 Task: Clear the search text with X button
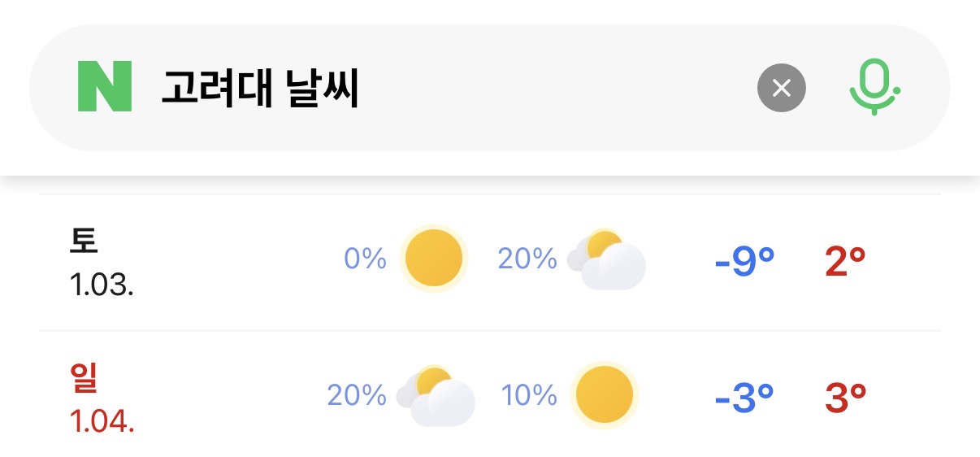[x=781, y=87]
